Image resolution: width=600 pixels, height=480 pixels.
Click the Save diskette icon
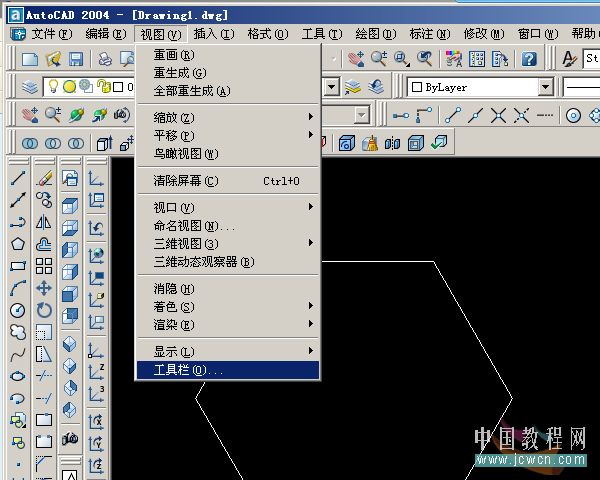pyautogui.click(x=76, y=59)
